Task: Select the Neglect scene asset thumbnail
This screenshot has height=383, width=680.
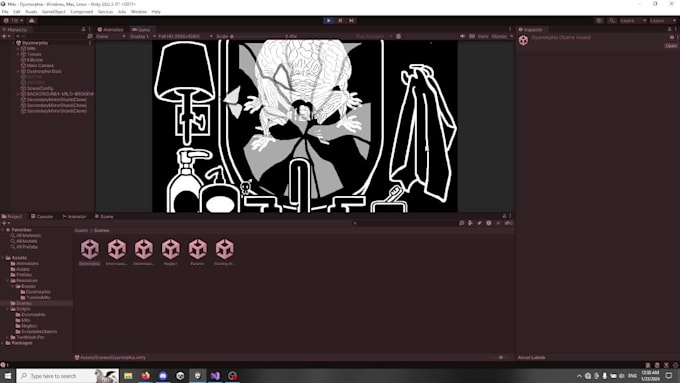Action: [171, 249]
